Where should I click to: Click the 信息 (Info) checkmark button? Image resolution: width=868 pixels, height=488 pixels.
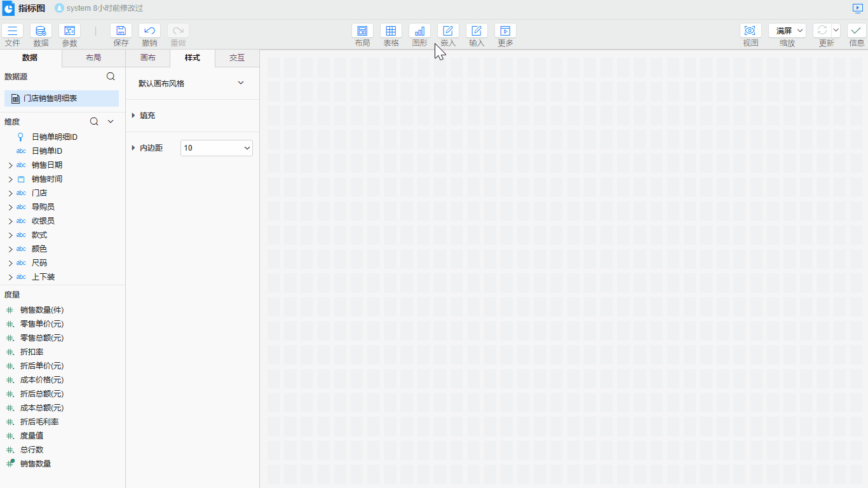pyautogui.click(x=857, y=31)
